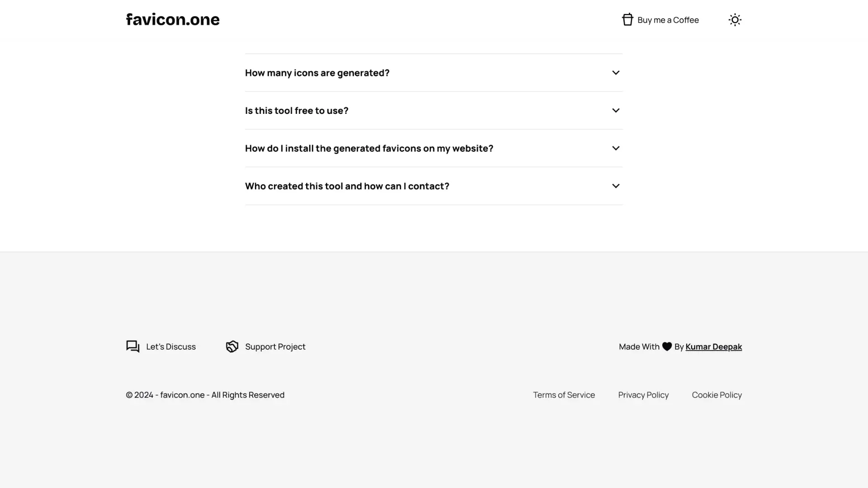
Task: Go to the Privacy Policy page
Action: 643,395
